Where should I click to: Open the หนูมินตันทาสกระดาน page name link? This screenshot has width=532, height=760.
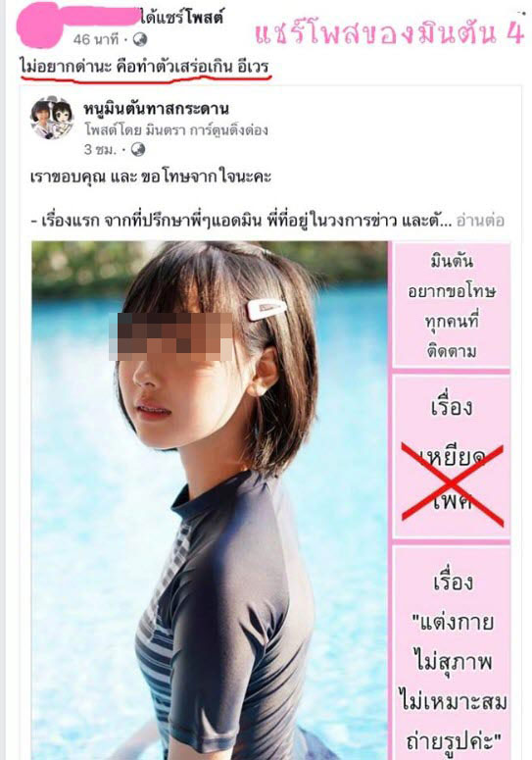click(156, 109)
